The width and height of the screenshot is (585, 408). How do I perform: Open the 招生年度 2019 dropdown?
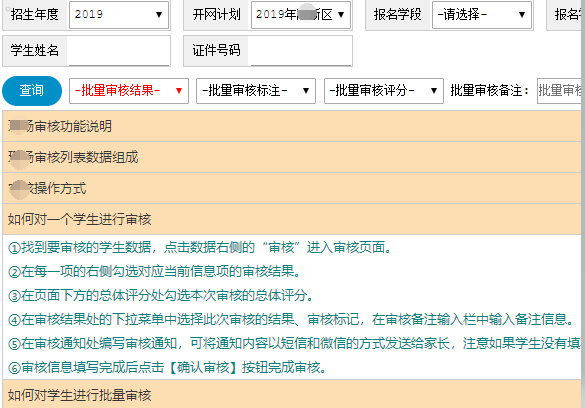pyautogui.click(x=119, y=15)
